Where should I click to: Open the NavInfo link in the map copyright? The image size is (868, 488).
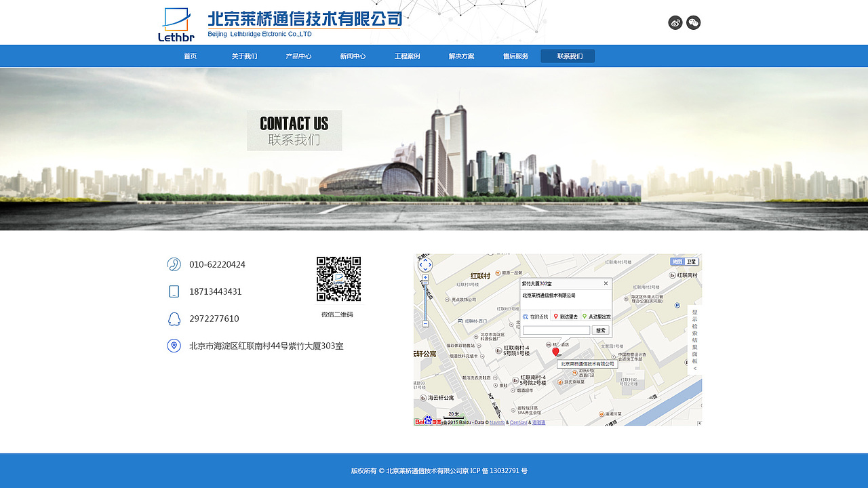click(x=497, y=422)
